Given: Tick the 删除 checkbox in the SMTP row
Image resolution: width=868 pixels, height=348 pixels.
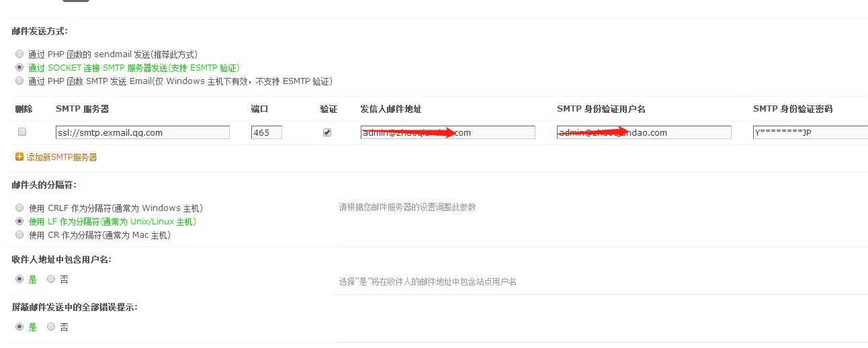Looking at the screenshot, I should coord(21,132).
